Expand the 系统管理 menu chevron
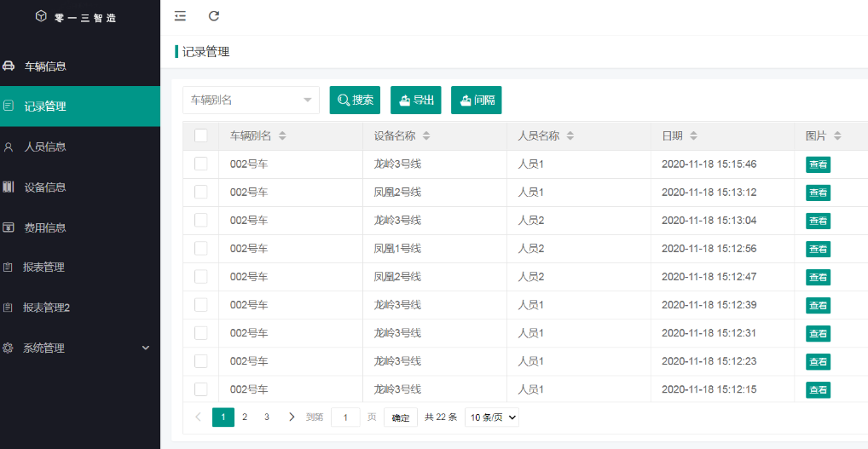868x449 pixels. pos(146,348)
